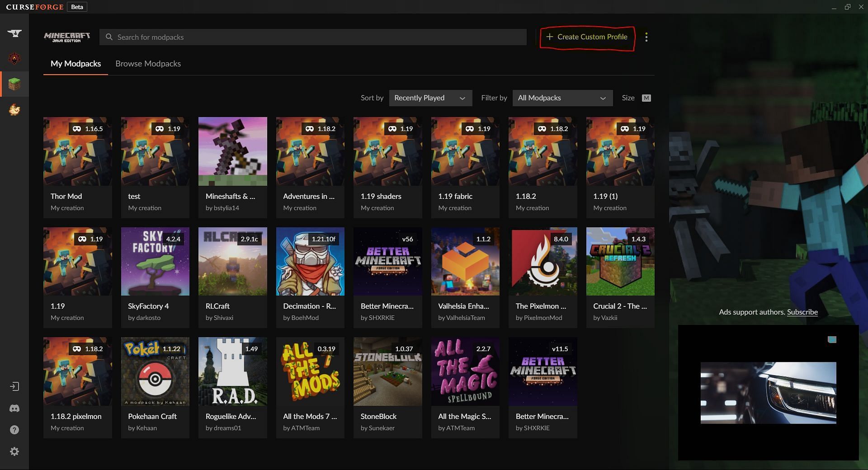The height and width of the screenshot is (470, 868).
Task: Click the login arrow icon in sidebar
Action: pyautogui.click(x=14, y=386)
